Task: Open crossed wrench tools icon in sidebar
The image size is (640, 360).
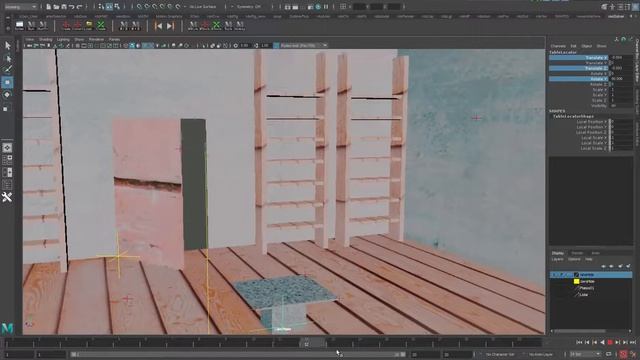Action: point(7,197)
